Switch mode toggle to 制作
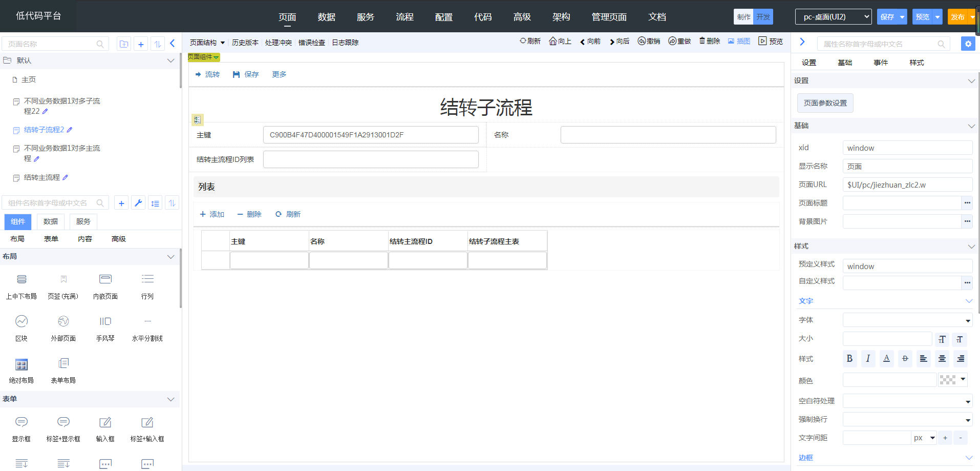 point(744,17)
